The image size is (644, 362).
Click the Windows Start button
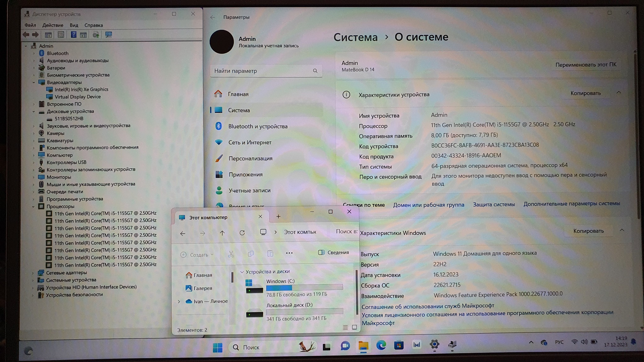[x=217, y=347]
